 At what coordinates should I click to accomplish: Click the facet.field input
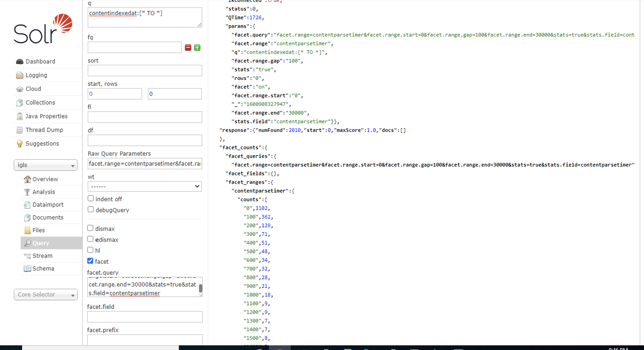[x=145, y=317]
